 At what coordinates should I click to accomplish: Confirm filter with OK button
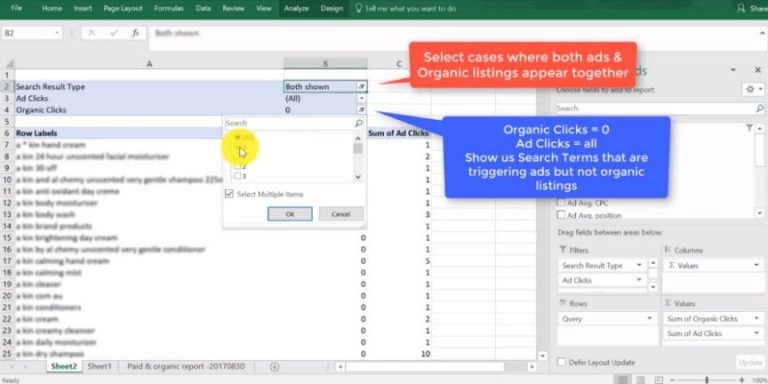pos(289,214)
